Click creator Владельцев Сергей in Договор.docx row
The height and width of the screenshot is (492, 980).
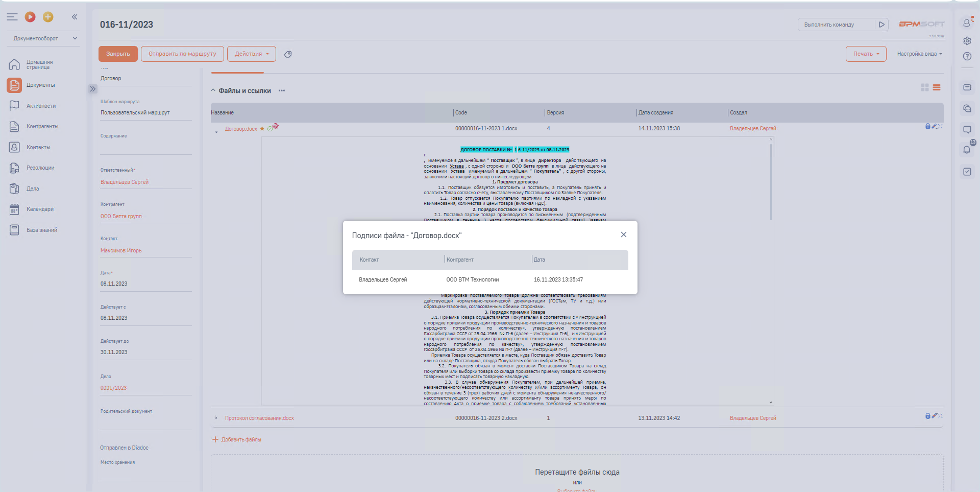tap(753, 129)
